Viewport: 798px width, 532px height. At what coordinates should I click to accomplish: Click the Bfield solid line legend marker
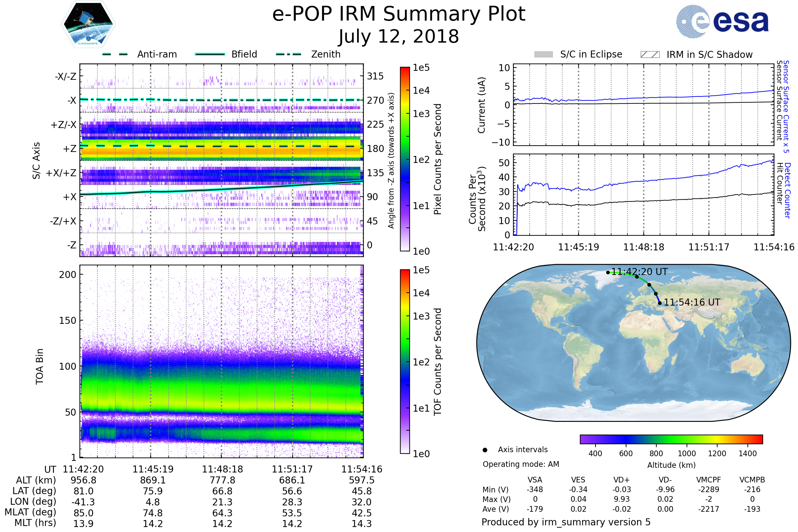[210, 54]
